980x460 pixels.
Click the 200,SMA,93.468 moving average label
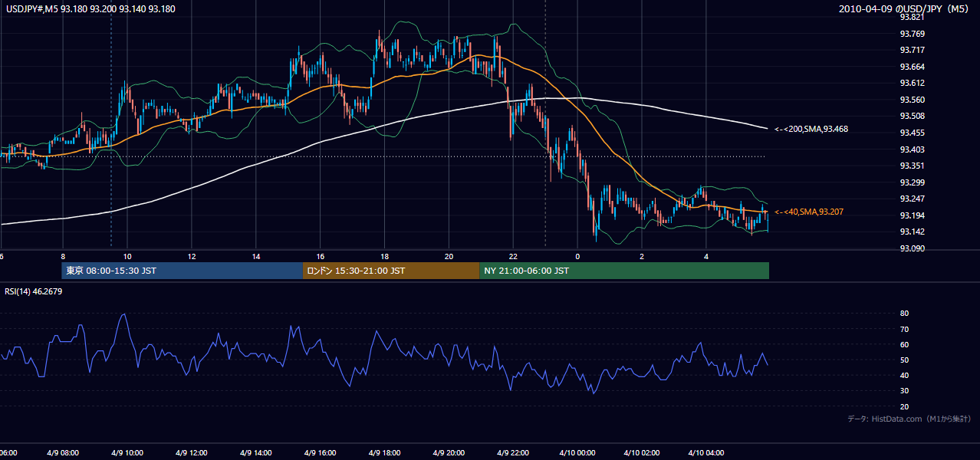[811, 129]
